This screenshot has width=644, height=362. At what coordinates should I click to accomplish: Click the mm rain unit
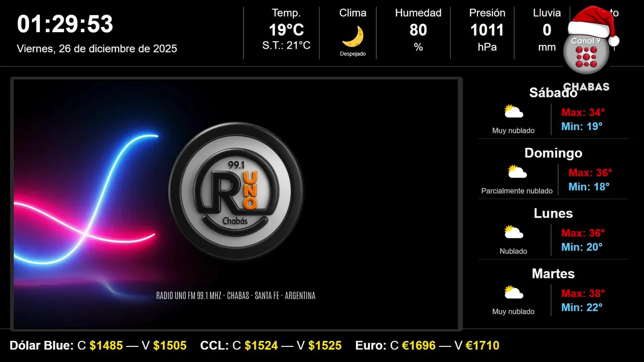coord(547,47)
